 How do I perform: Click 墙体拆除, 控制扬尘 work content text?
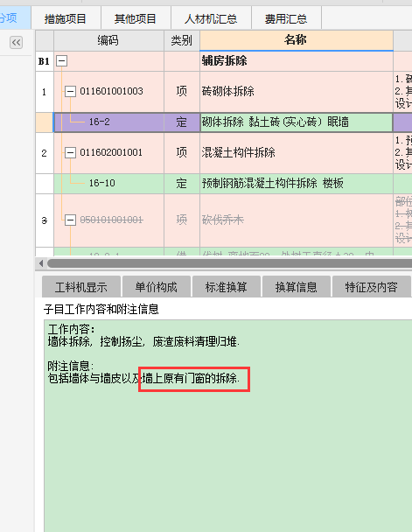click(143, 341)
